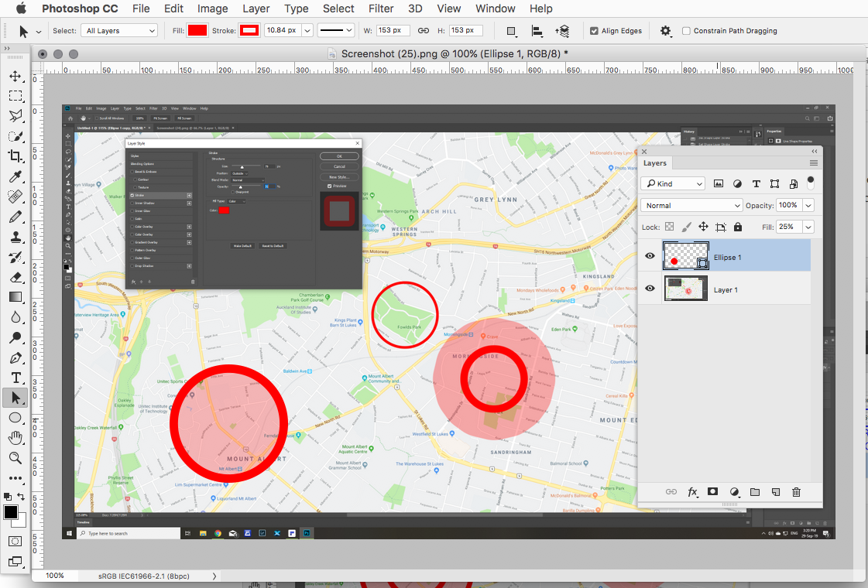Link width and height values in options bar
The image size is (868, 588).
(423, 30)
